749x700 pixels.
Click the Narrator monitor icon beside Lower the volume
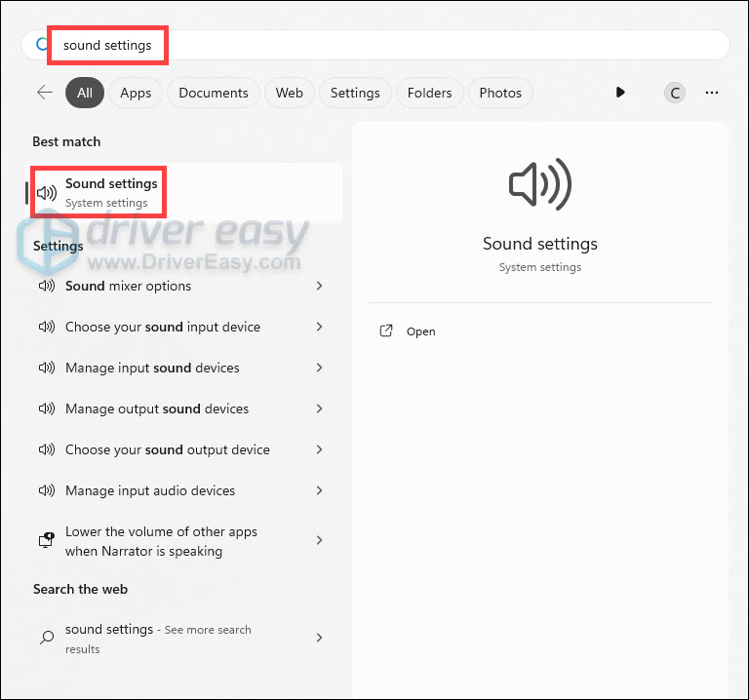tap(47, 540)
